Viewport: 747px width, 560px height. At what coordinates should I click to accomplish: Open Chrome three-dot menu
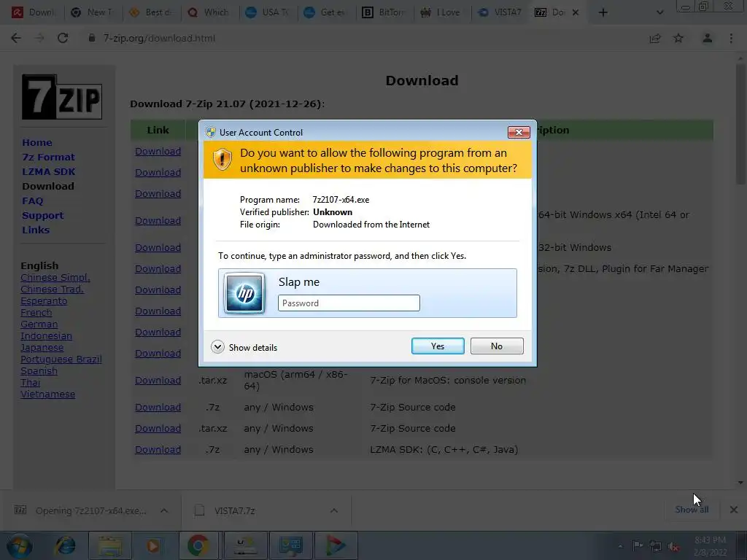(731, 38)
